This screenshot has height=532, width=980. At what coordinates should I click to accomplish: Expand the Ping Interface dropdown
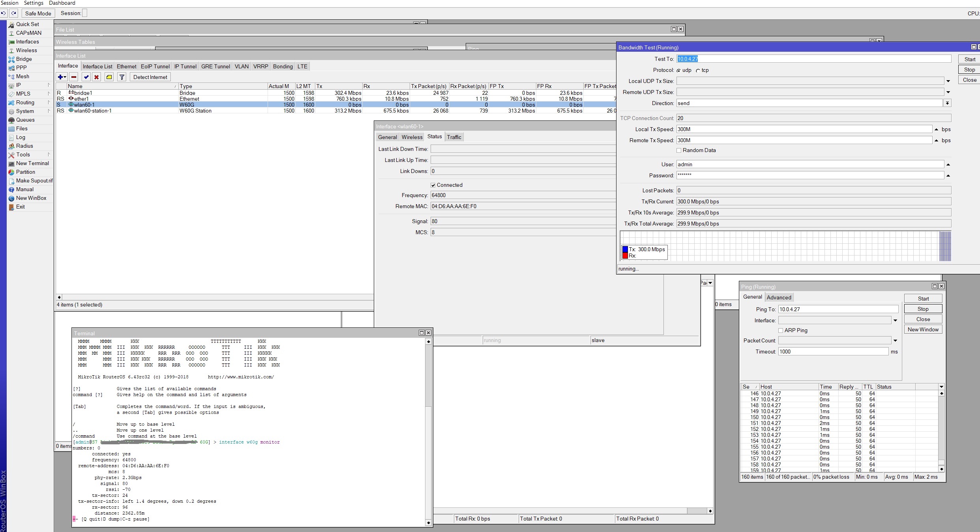[895, 320]
